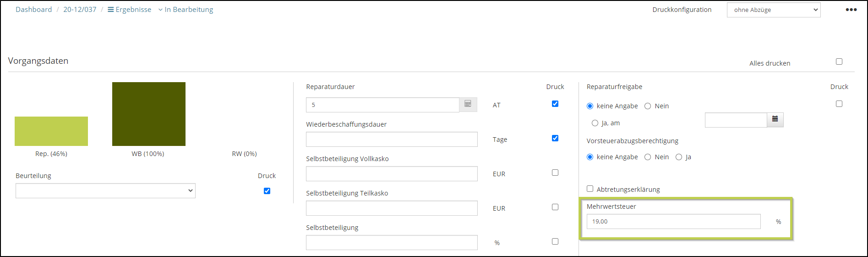Screen dimensions: 868x257
Task: Check Druck for Selbstbeteiligung Vollkasko
Action: point(555,173)
